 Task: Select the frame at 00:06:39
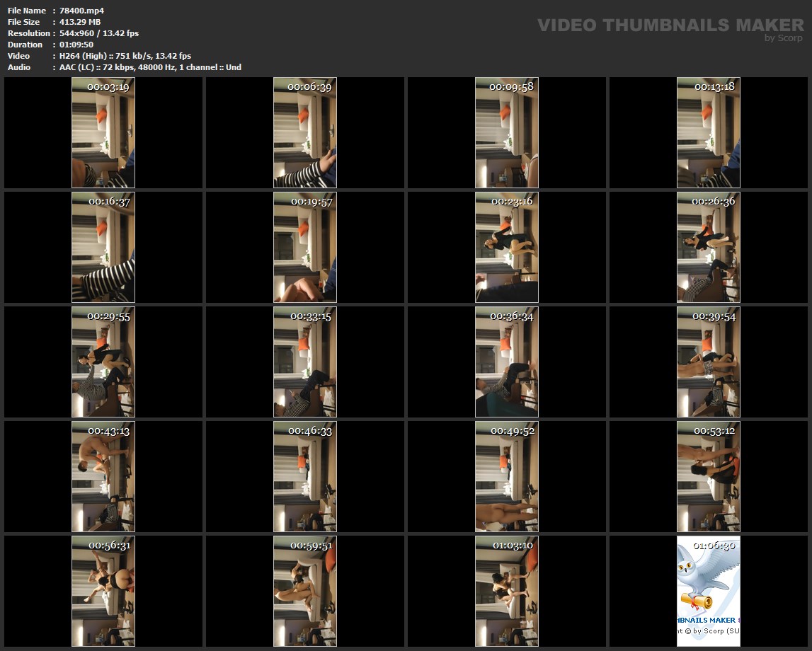[x=305, y=133]
